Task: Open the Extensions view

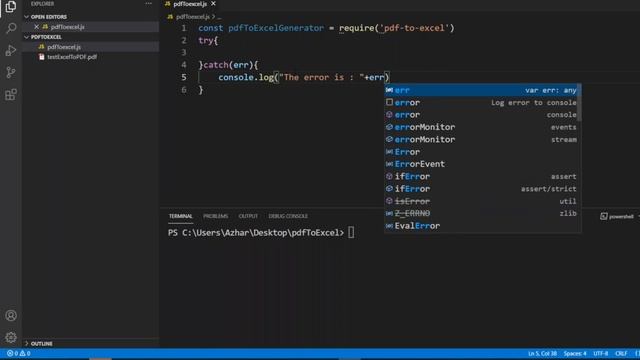Action: 11,95
